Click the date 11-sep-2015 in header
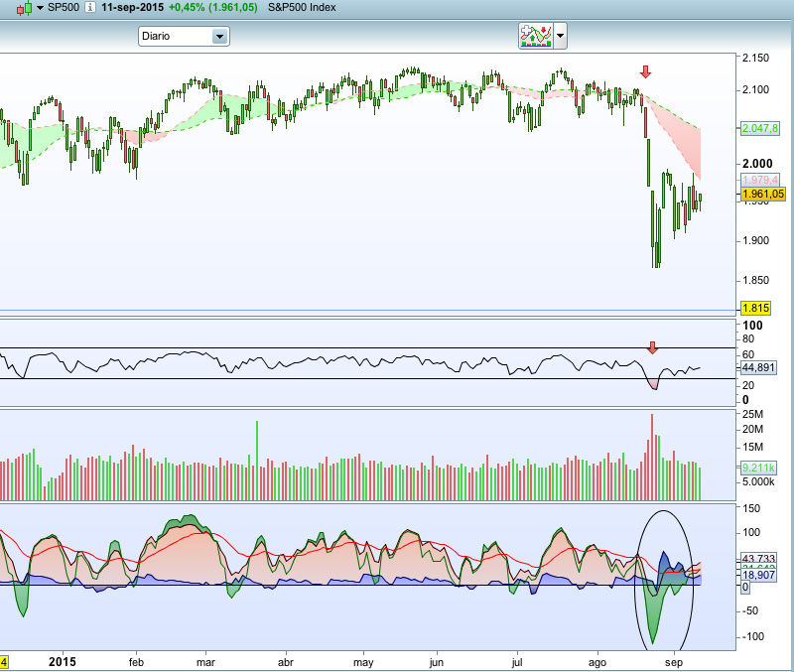Image resolution: width=794 pixels, height=672 pixels. coord(133,8)
